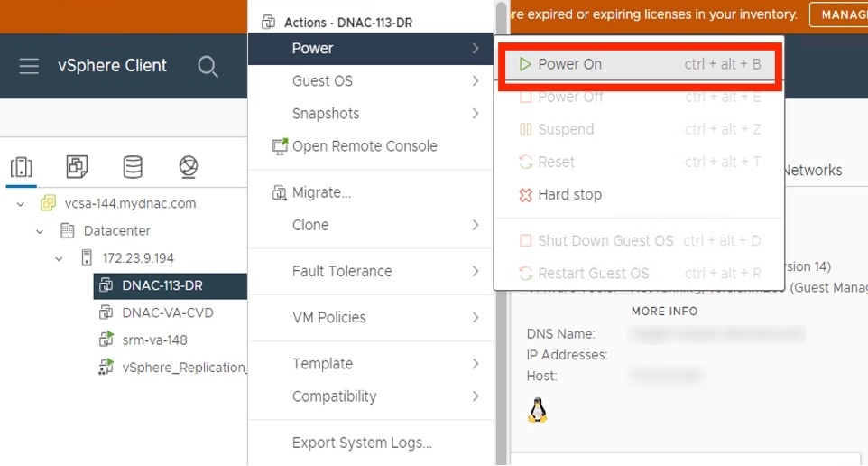The width and height of the screenshot is (868, 466).
Task: Select host 172.23.9.194 in the tree
Action: (138, 258)
